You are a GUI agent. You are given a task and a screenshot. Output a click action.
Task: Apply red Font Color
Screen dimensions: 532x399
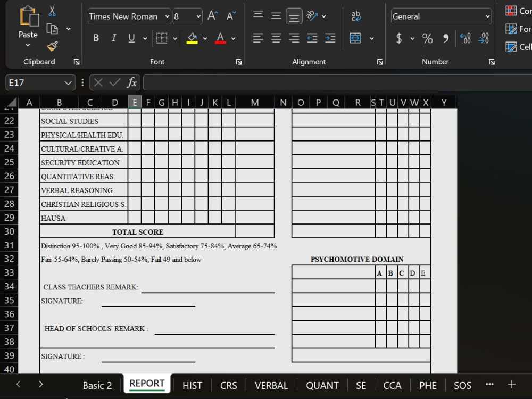(x=220, y=38)
